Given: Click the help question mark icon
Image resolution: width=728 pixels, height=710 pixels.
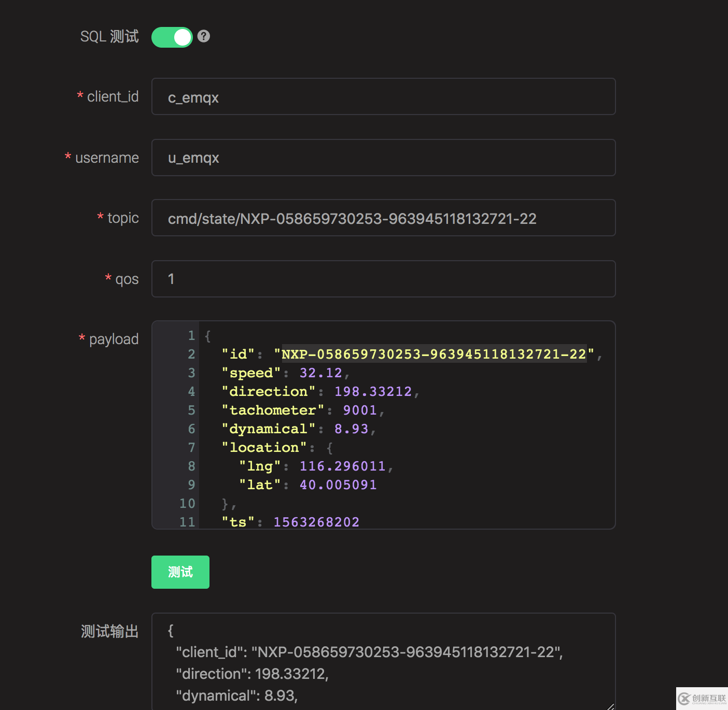Looking at the screenshot, I should coord(204,36).
